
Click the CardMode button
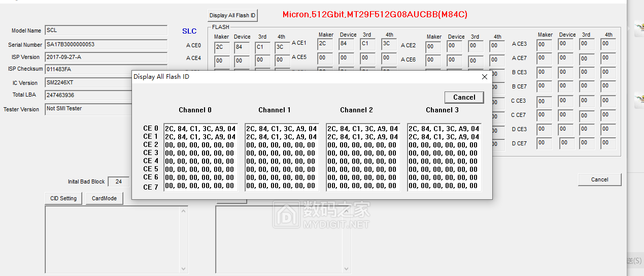click(104, 198)
